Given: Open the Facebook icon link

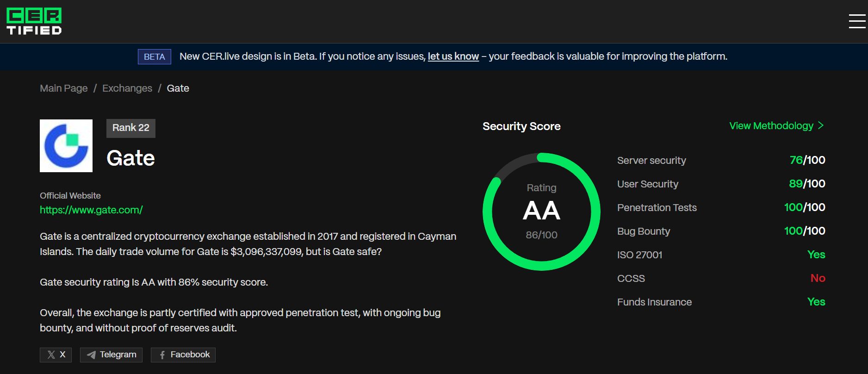Looking at the screenshot, I should coord(162,355).
